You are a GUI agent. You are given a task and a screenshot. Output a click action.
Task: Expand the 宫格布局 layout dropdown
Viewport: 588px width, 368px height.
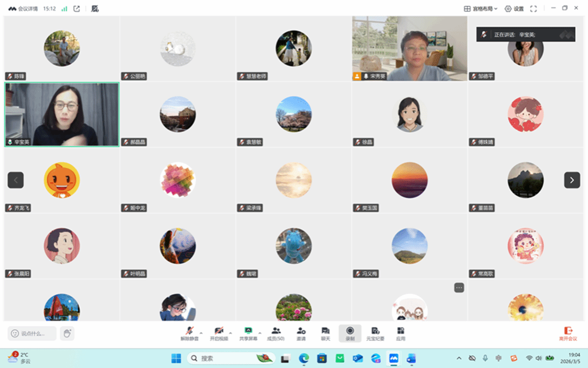[x=481, y=8]
